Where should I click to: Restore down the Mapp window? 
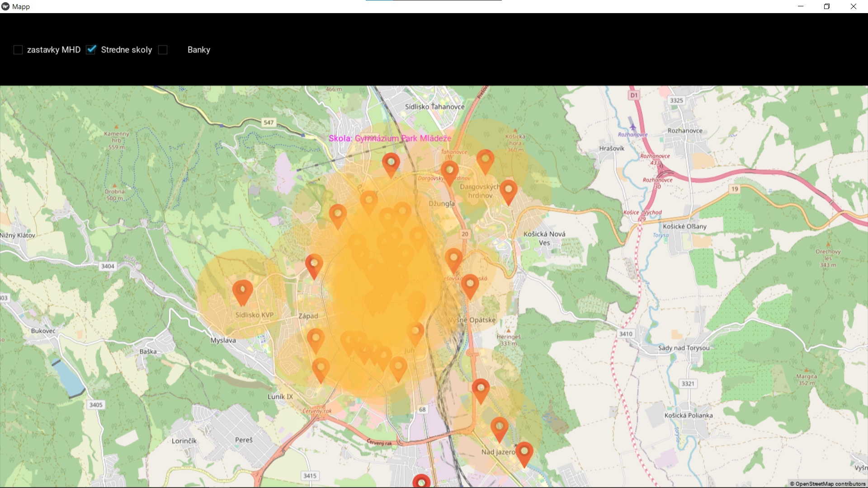(826, 6)
